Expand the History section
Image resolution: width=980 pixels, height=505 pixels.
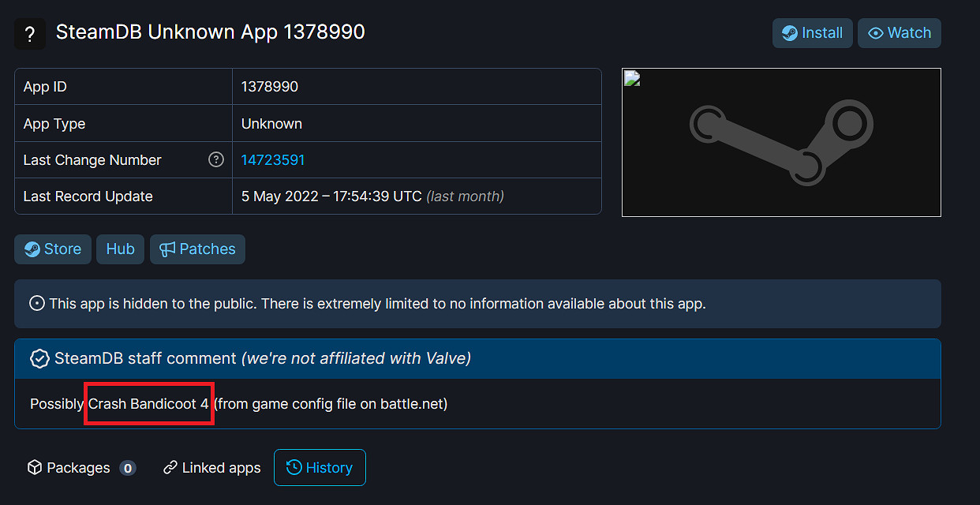[x=320, y=467]
